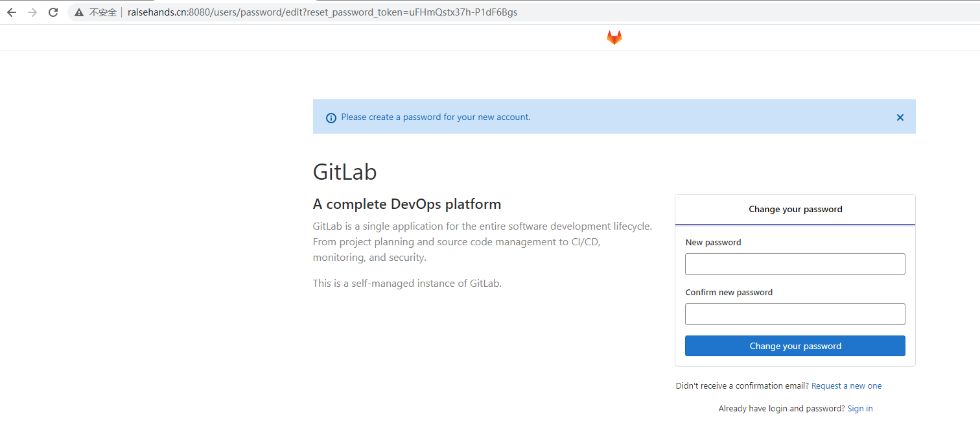Click the New password label
980x425 pixels.
(x=714, y=242)
